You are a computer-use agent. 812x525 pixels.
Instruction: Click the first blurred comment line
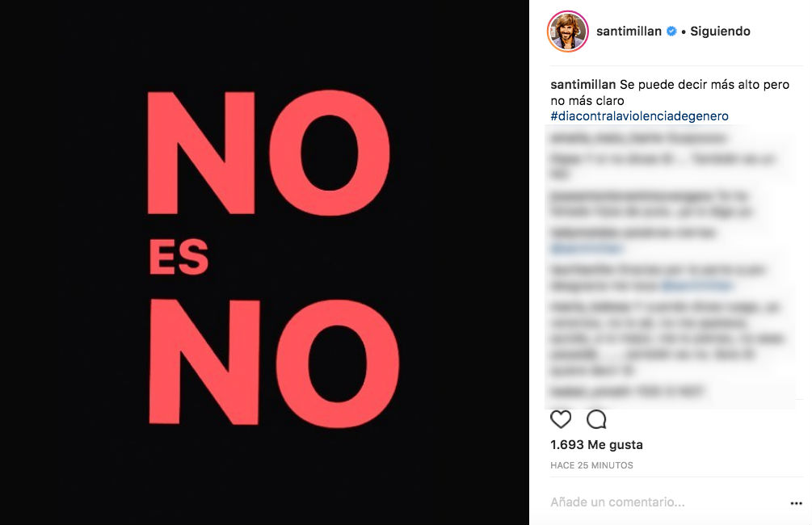tap(638, 138)
